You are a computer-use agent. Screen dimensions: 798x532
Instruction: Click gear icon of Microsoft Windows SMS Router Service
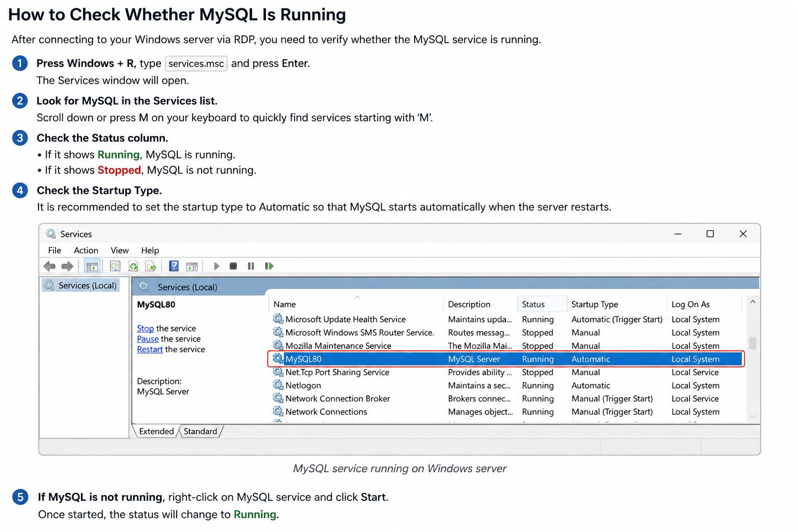point(278,332)
